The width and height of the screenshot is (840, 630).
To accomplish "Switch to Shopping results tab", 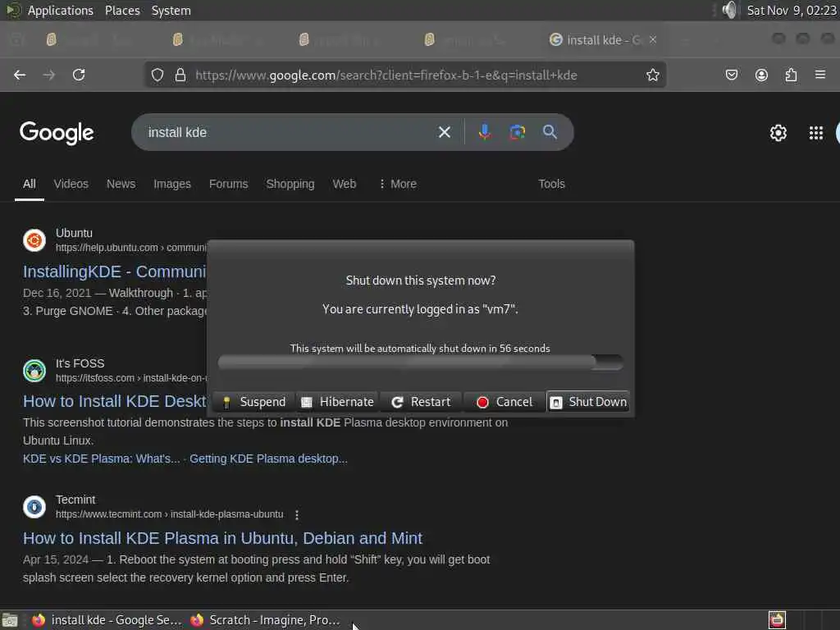I will coord(290,184).
